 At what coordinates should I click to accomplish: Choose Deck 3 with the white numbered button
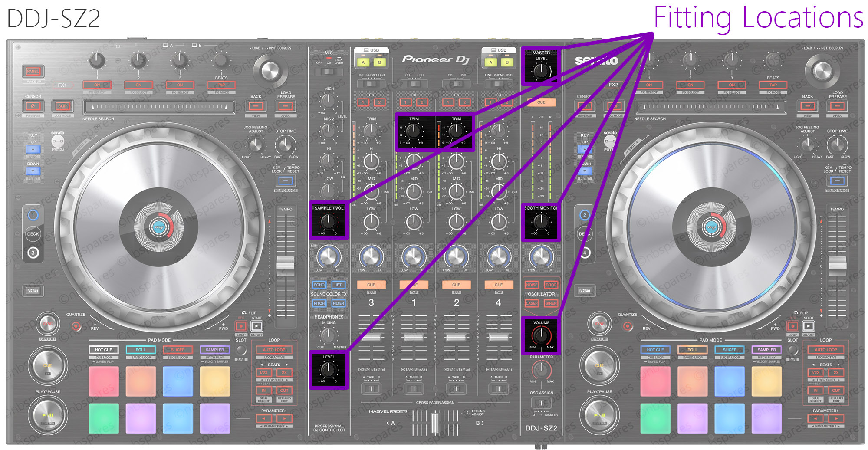pyautogui.click(x=33, y=253)
